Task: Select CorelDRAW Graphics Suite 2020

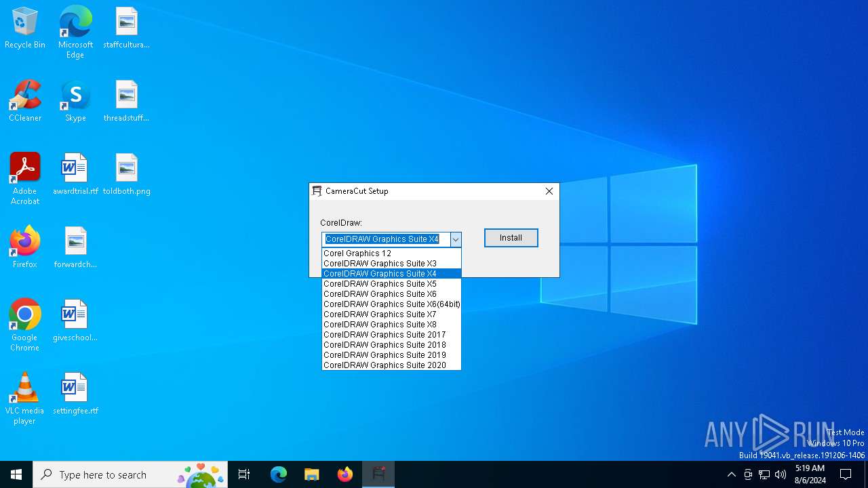Action: pos(391,365)
